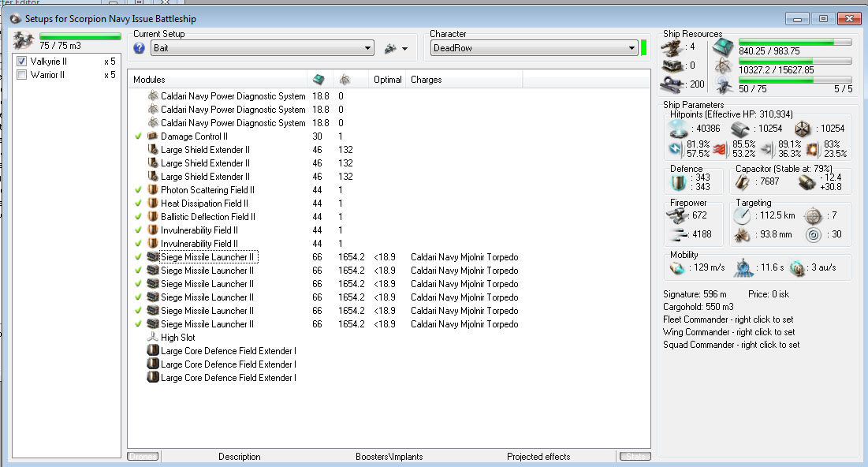Click Wing Commander right click to set
This screenshot has height=467, width=868.
coord(729,332)
